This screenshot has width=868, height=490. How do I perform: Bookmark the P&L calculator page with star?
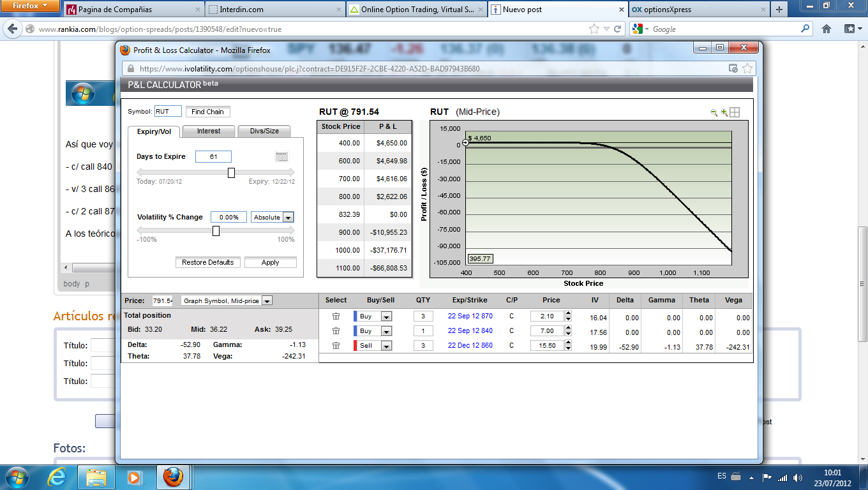click(x=747, y=68)
